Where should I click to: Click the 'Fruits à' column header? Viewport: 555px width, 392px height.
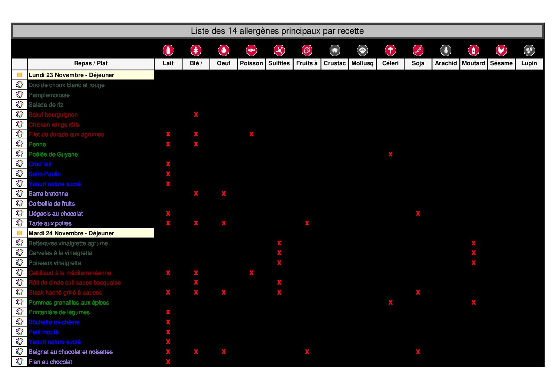pos(307,63)
